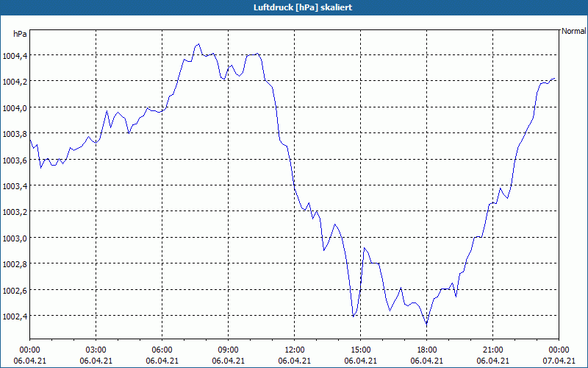Click the 15:00 time label
This screenshot has width=588, height=368.
point(360,350)
